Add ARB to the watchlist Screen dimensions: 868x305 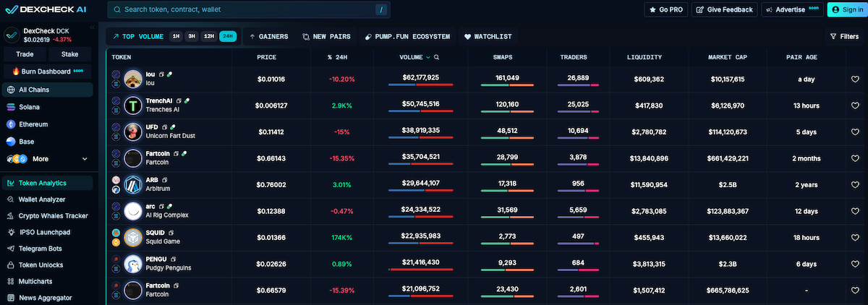point(854,185)
